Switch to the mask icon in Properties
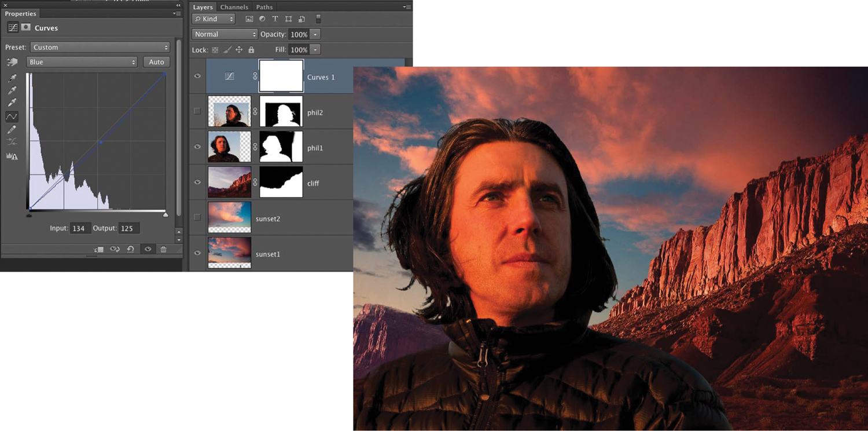 [x=26, y=27]
